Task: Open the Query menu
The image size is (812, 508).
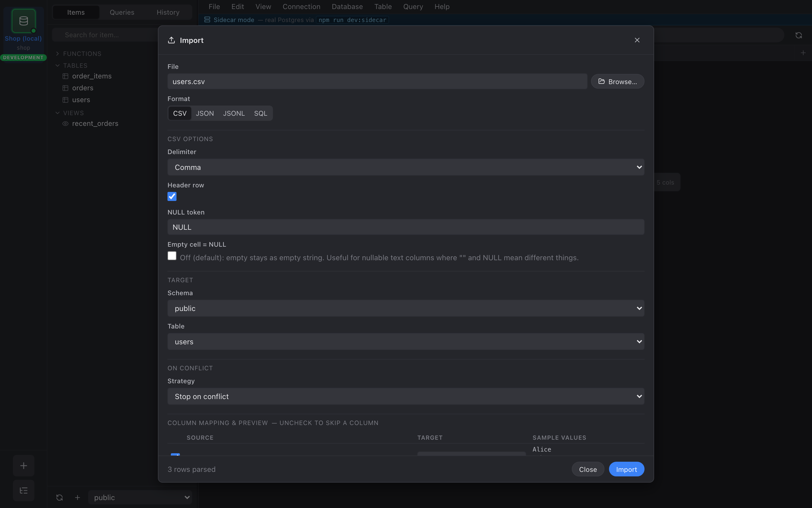Action: 413,7
